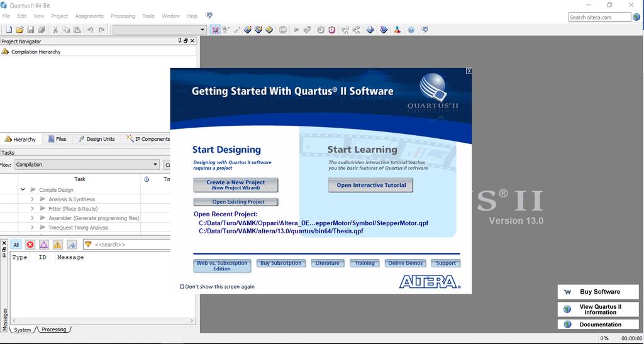Collapse the Compile Design task

click(x=23, y=190)
